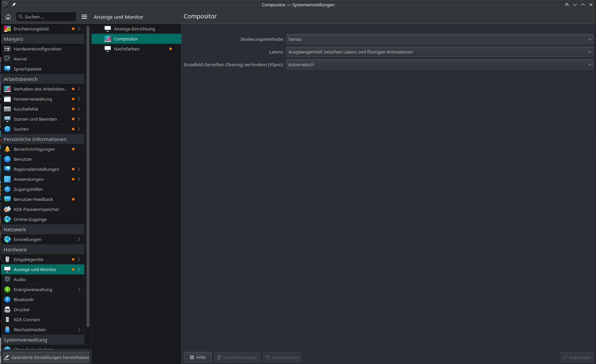This screenshot has height=364, width=596.
Task: Click the sidebar vertical scrollbar
Action: pos(88,176)
